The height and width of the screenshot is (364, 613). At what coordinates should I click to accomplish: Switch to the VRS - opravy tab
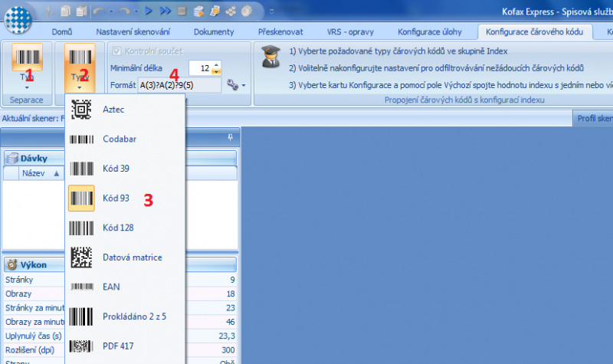point(350,31)
